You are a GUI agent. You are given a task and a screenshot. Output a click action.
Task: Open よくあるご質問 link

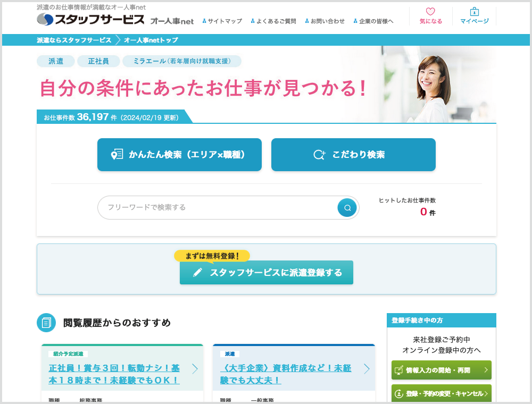pyautogui.click(x=276, y=21)
